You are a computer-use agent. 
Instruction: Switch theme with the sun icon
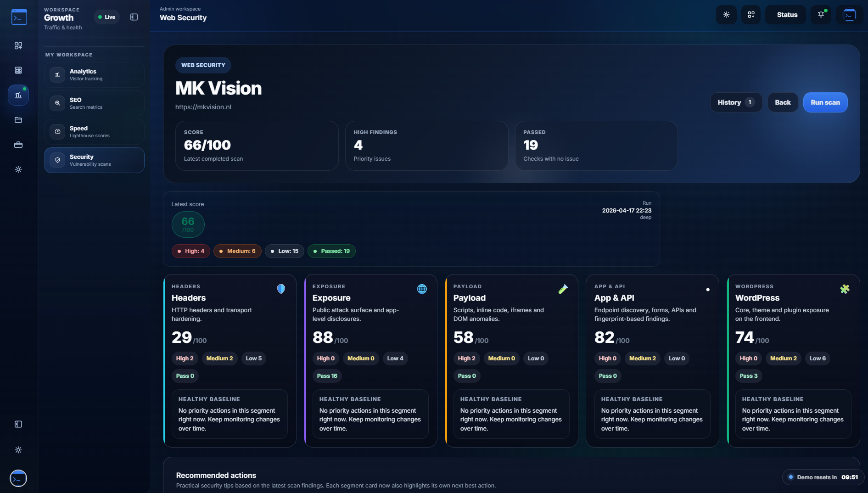(x=726, y=15)
